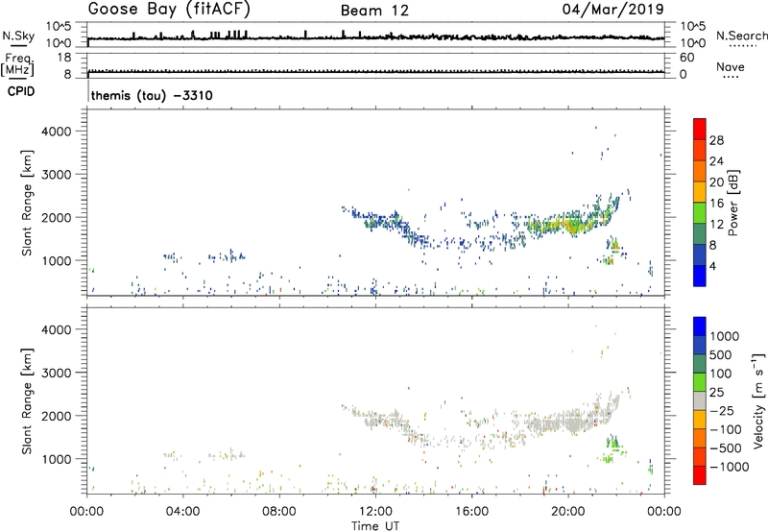768x532 pixels.
Task: Click the '18' frequency axis tick label
Action: [x=64, y=58]
